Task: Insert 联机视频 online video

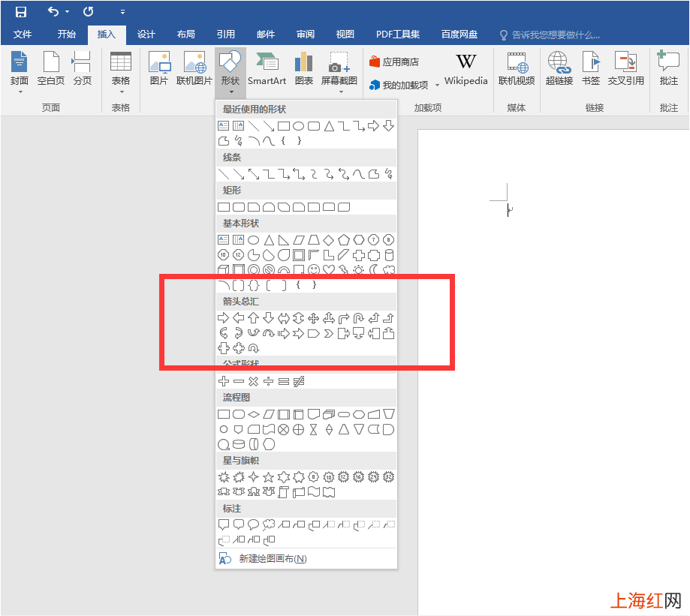Action: (516, 68)
